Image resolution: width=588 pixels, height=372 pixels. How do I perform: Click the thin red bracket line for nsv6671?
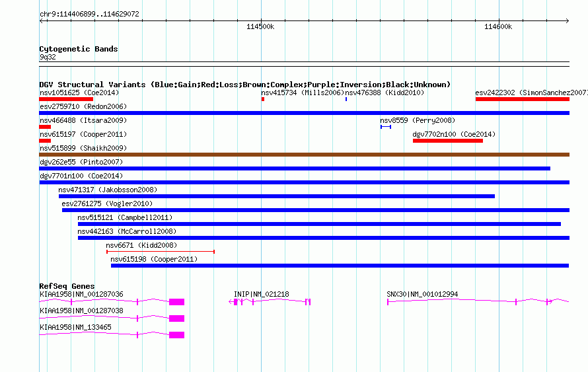click(161, 252)
